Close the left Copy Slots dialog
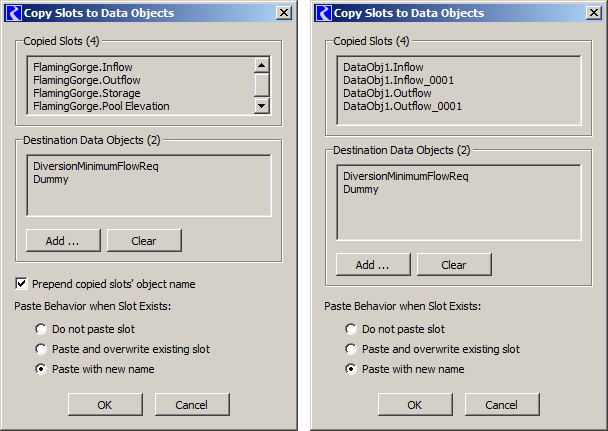 click(284, 13)
